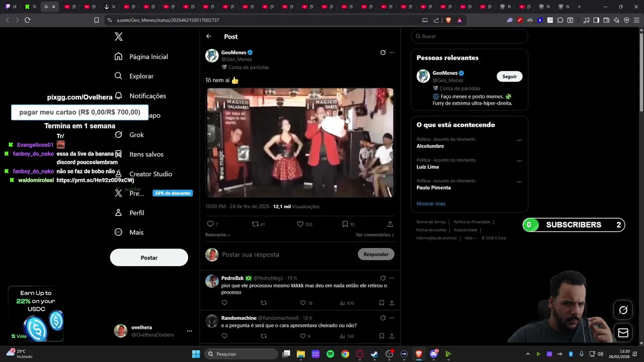Open Steam from the taskbar

click(x=374, y=354)
